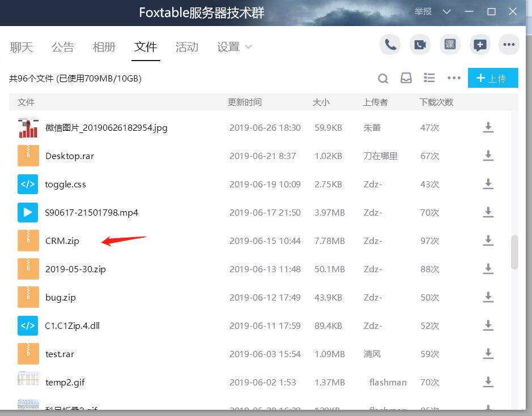
Task: Click the toggle.css code file icon
Action: click(x=28, y=184)
